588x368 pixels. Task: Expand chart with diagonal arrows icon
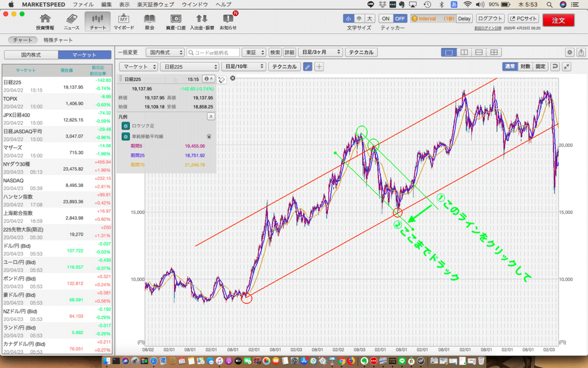coord(566,67)
